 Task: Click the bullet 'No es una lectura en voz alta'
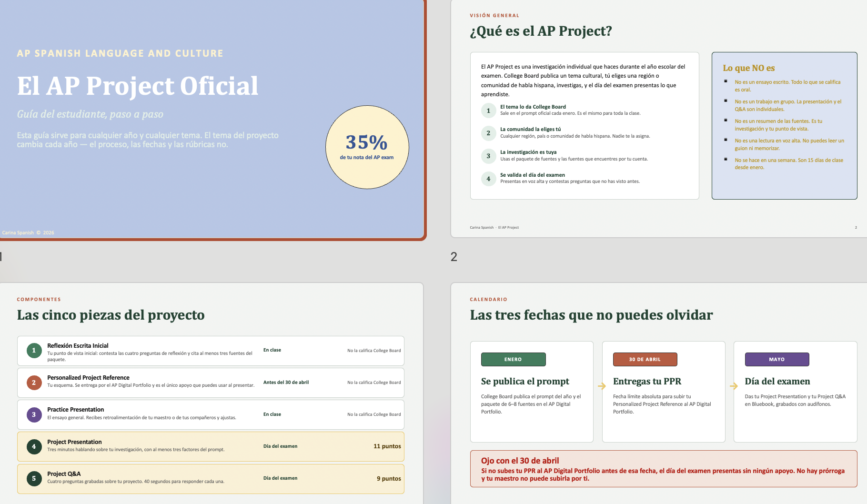pos(789,144)
